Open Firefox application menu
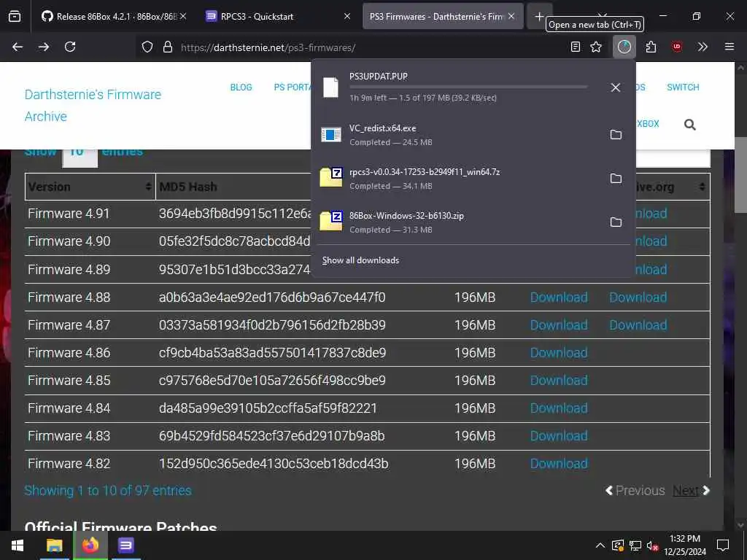Image resolution: width=747 pixels, height=560 pixels. tap(729, 47)
